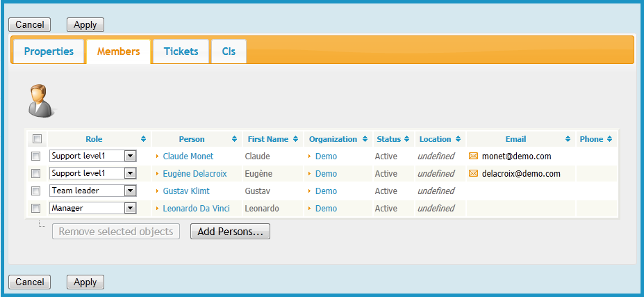Open the Manager role dropdown
Viewport: 644px width, 297px height.
pos(130,208)
